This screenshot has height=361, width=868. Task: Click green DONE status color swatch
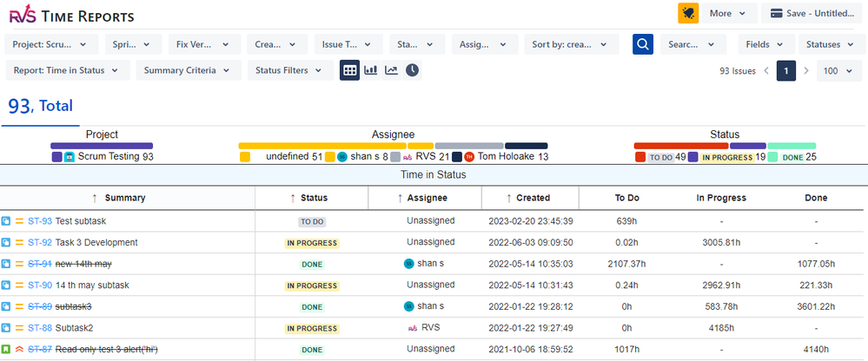772,157
